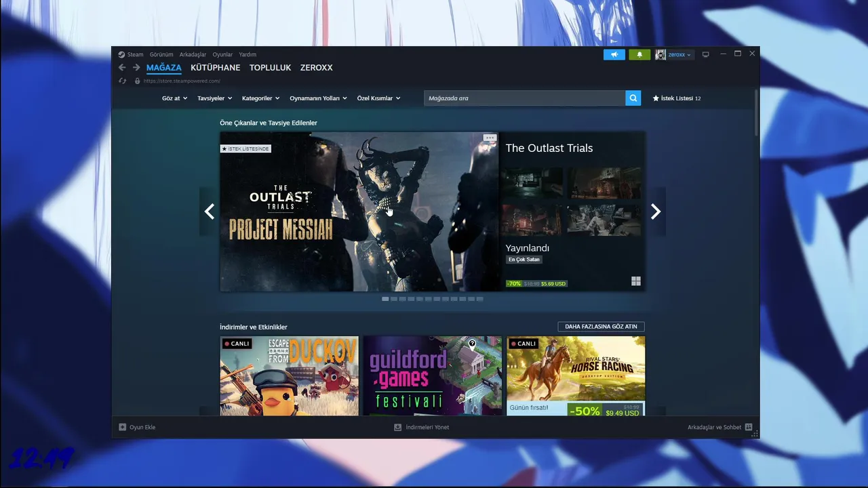Switch to the MAĞAZA tab

[164, 68]
